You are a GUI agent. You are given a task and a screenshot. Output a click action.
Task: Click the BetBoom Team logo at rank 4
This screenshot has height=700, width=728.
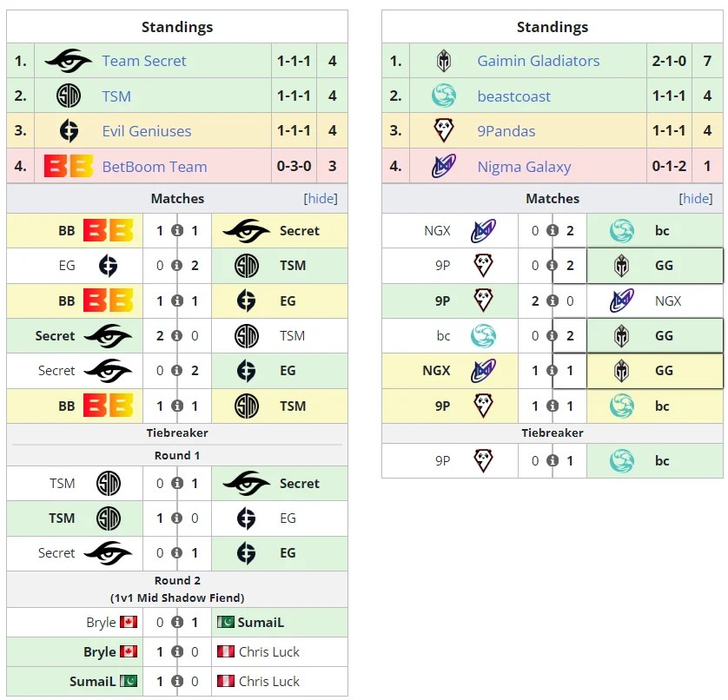coord(69,165)
